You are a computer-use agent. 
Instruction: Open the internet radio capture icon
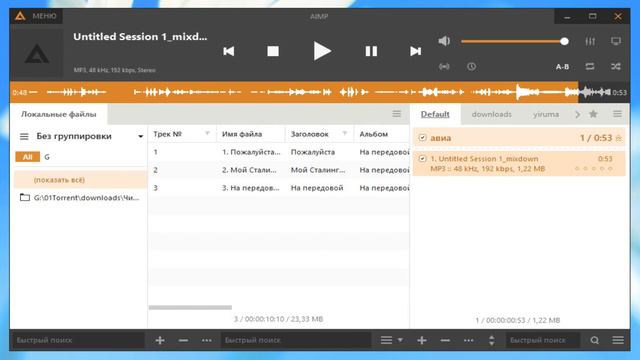(444, 67)
